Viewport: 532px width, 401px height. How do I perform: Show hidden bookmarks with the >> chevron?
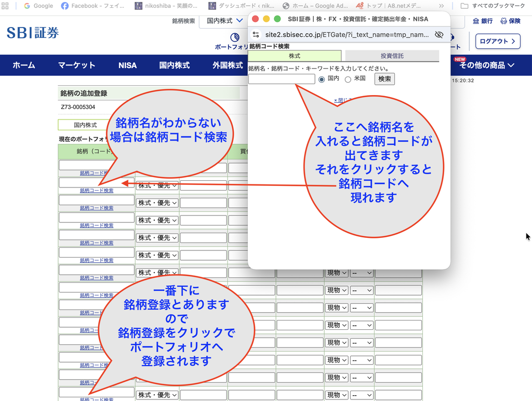coord(441,6)
